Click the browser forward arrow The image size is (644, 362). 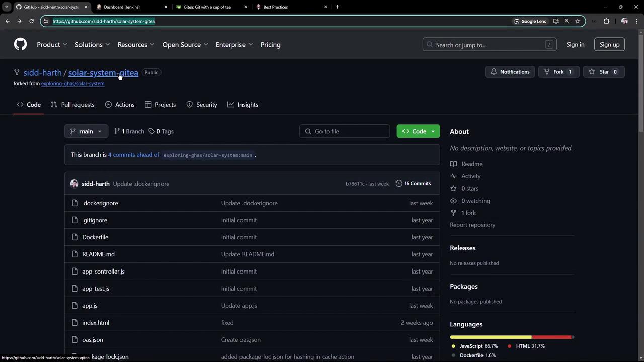(19, 21)
